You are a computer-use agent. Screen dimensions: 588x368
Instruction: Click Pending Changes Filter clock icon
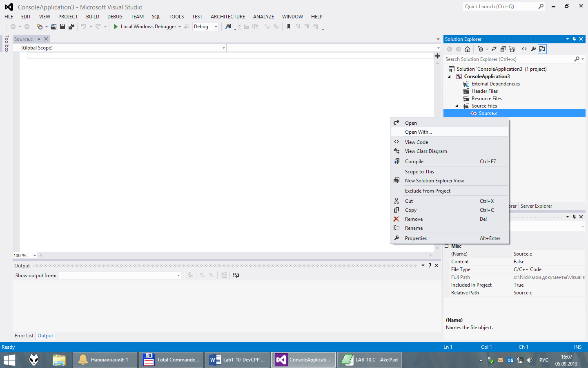[x=481, y=49]
